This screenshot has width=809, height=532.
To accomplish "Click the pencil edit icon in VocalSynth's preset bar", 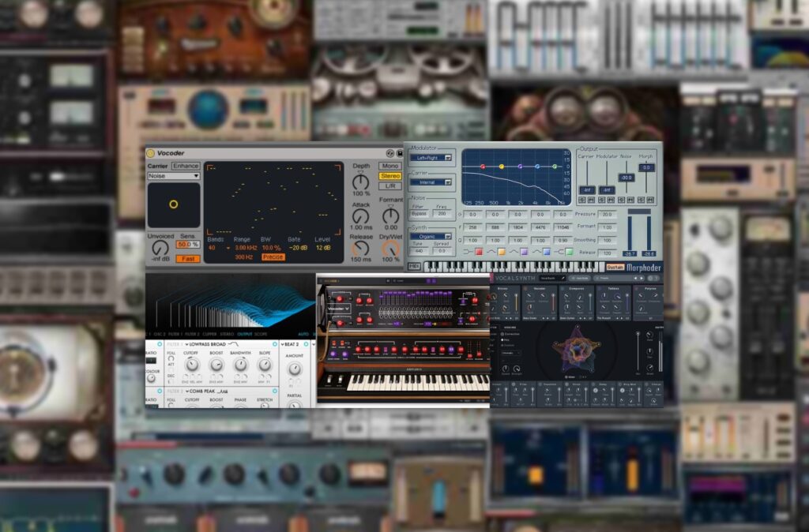I will click(x=562, y=279).
